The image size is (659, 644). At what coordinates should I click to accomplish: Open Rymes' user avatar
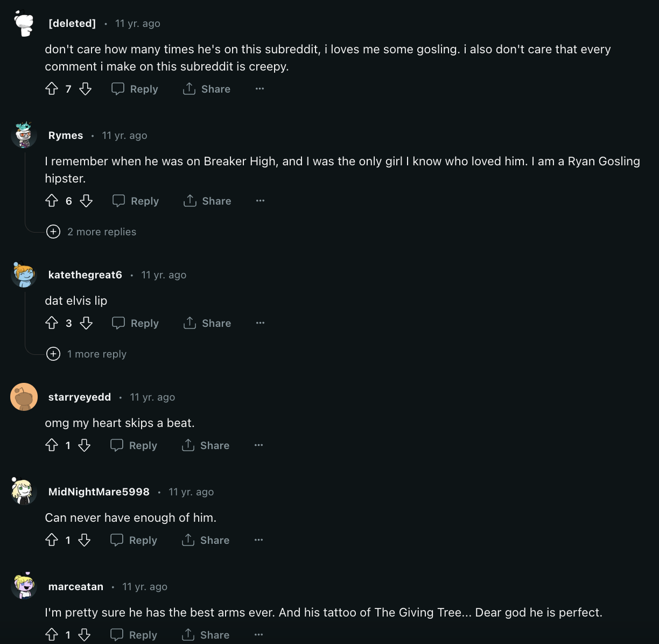(24, 135)
